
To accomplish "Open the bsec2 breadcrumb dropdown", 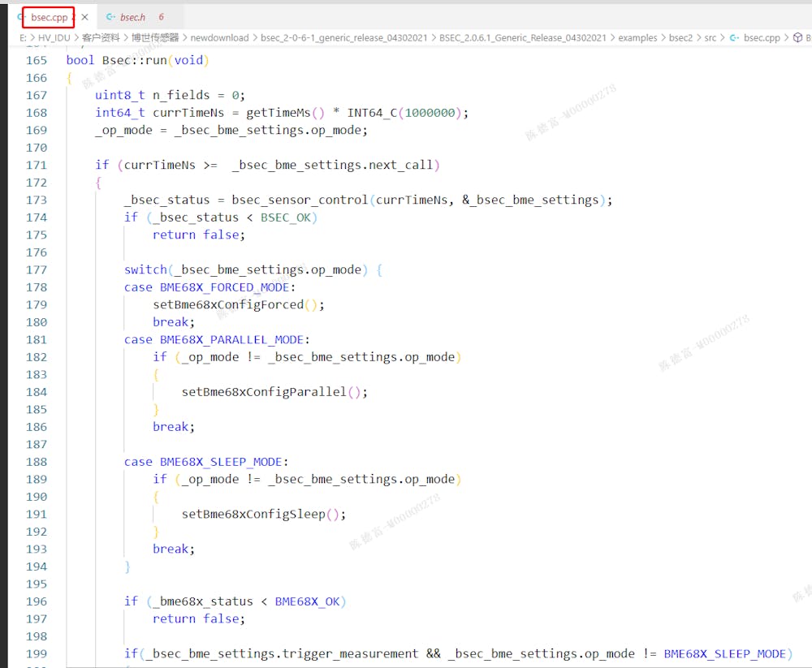I will (682, 37).
